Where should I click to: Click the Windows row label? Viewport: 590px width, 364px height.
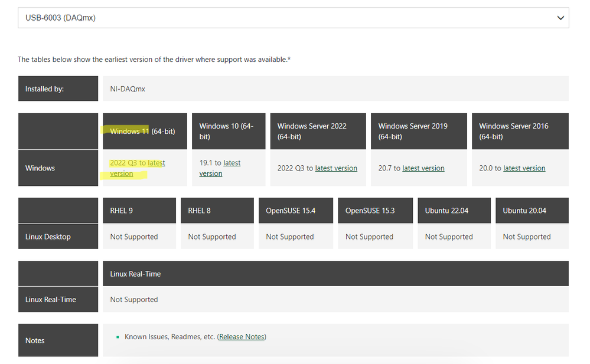click(58, 168)
